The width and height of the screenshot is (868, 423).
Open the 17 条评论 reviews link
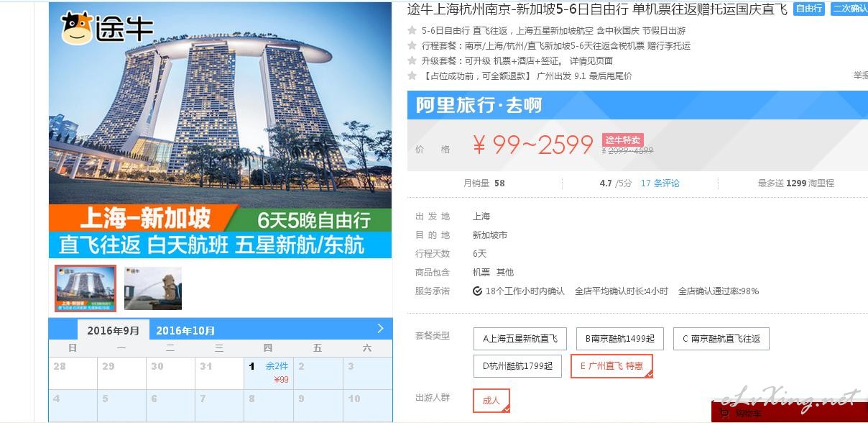(660, 183)
